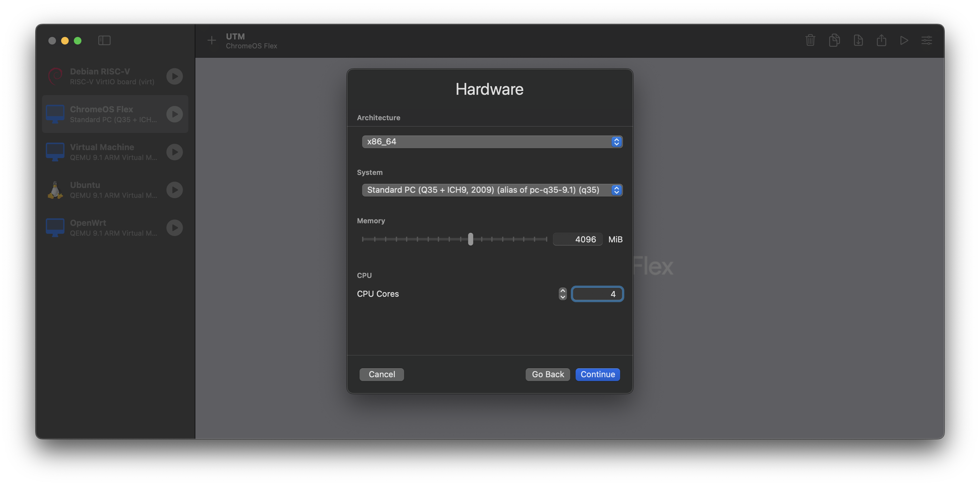Start the OpenWrt virtual machine

point(174,227)
